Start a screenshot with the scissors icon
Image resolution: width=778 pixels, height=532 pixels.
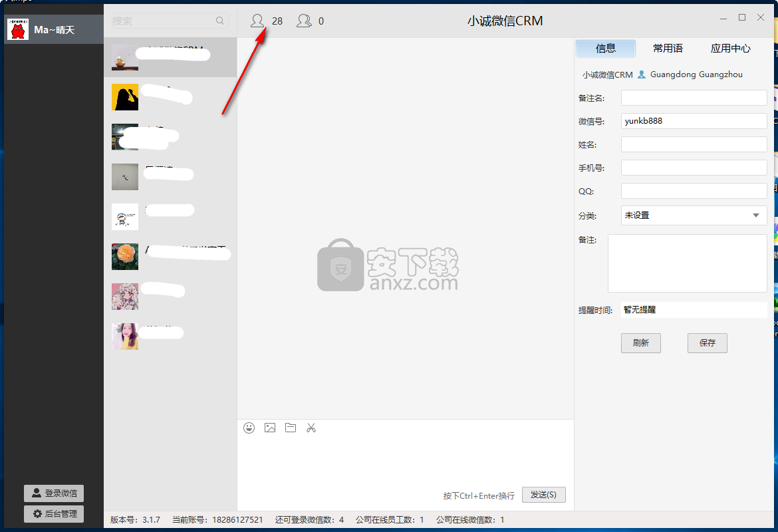point(311,428)
